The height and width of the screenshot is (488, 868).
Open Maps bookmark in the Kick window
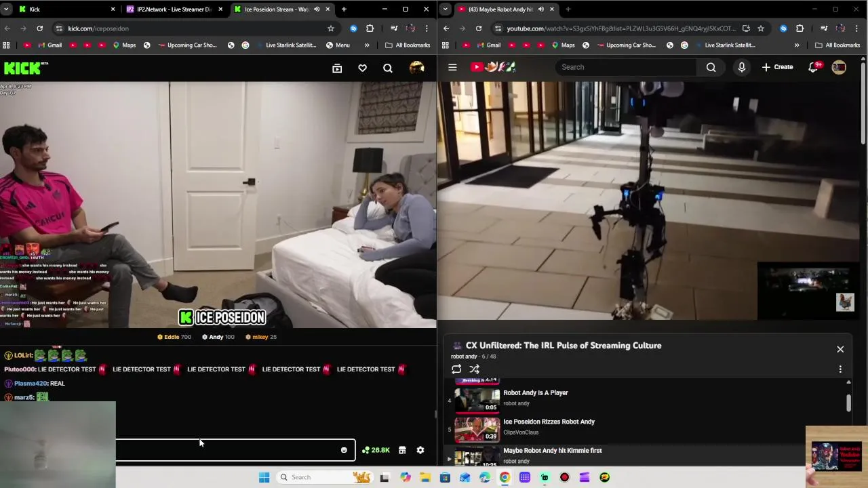click(124, 45)
